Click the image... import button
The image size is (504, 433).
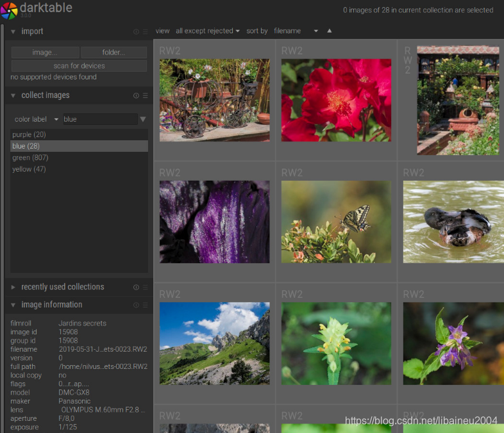click(45, 53)
